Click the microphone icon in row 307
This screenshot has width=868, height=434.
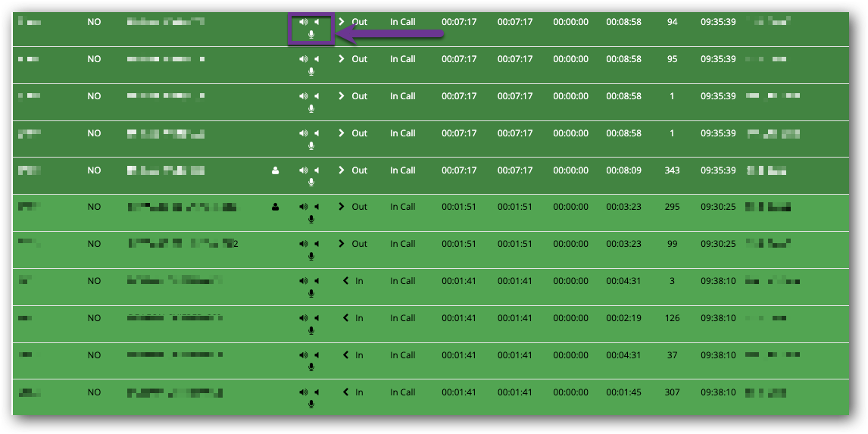pyautogui.click(x=311, y=404)
